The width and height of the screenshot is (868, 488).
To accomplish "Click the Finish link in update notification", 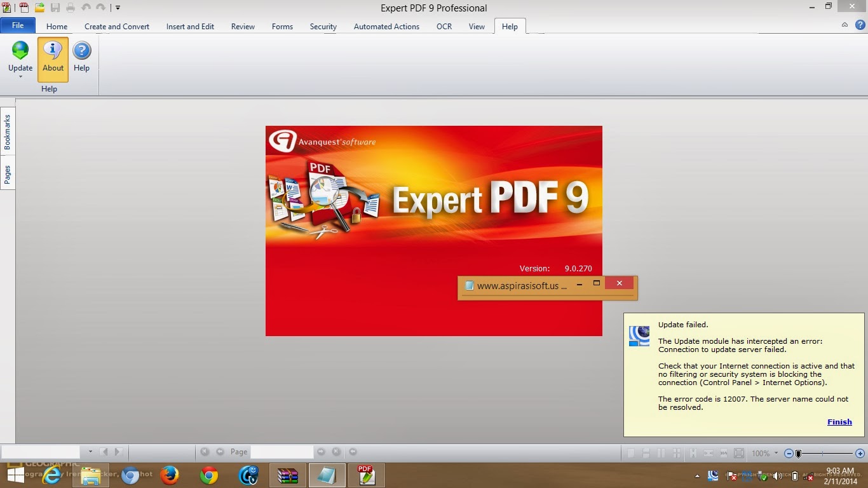I will [x=839, y=422].
